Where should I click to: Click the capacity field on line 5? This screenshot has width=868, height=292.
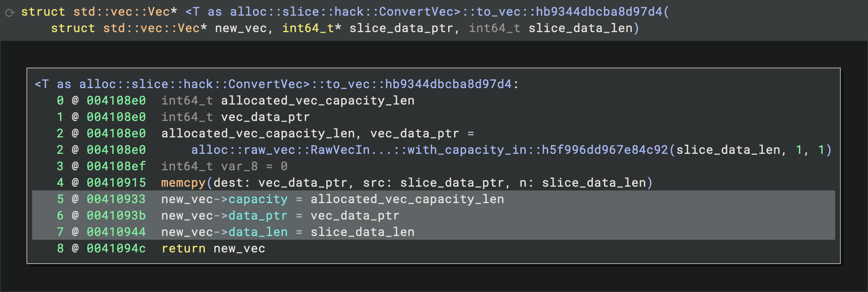click(x=258, y=199)
